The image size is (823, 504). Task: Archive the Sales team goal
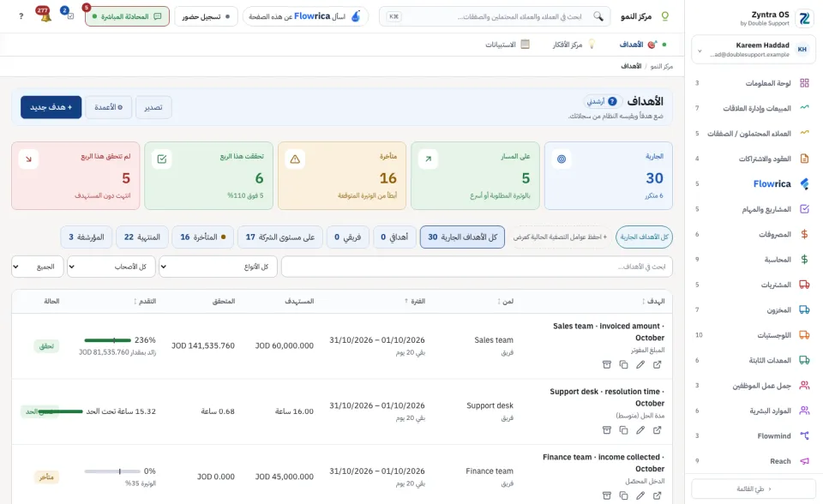coord(607,364)
